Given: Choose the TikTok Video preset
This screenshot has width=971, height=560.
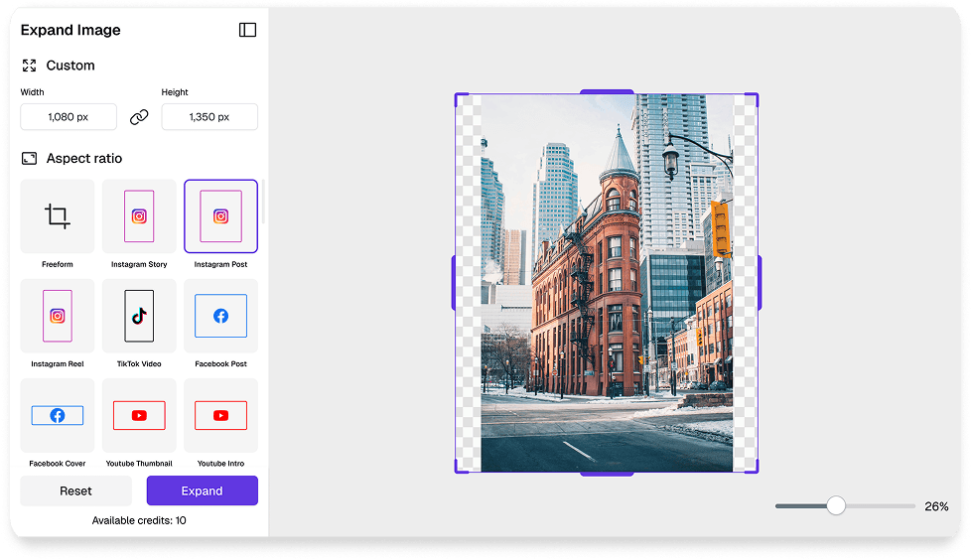Looking at the screenshot, I should coord(139,316).
